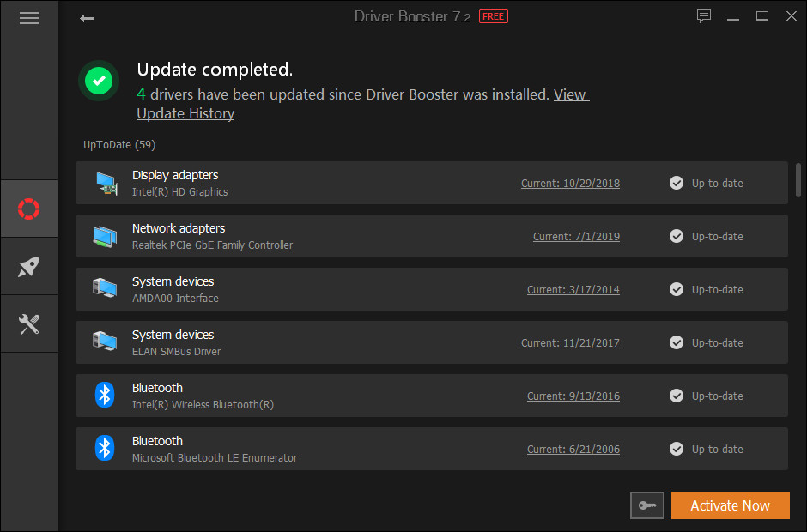The height and width of the screenshot is (532, 807).
Task: Click the driver list vertical scrollbar
Action: click(x=798, y=180)
